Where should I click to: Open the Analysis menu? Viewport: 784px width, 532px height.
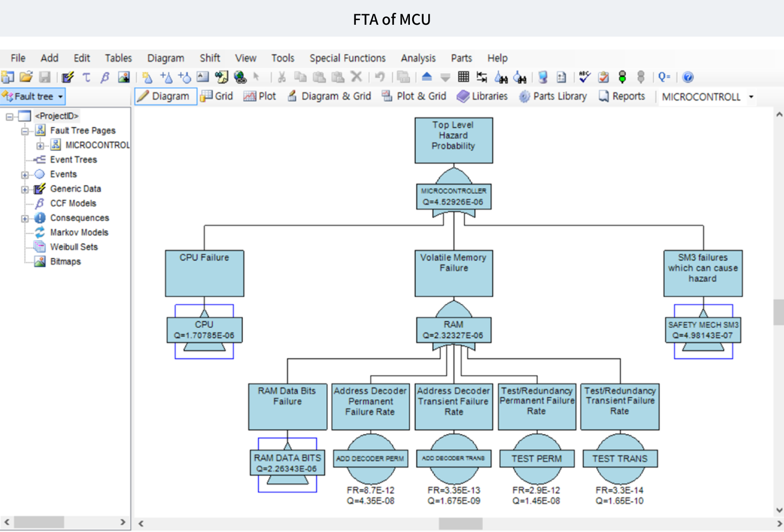[418, 58]
